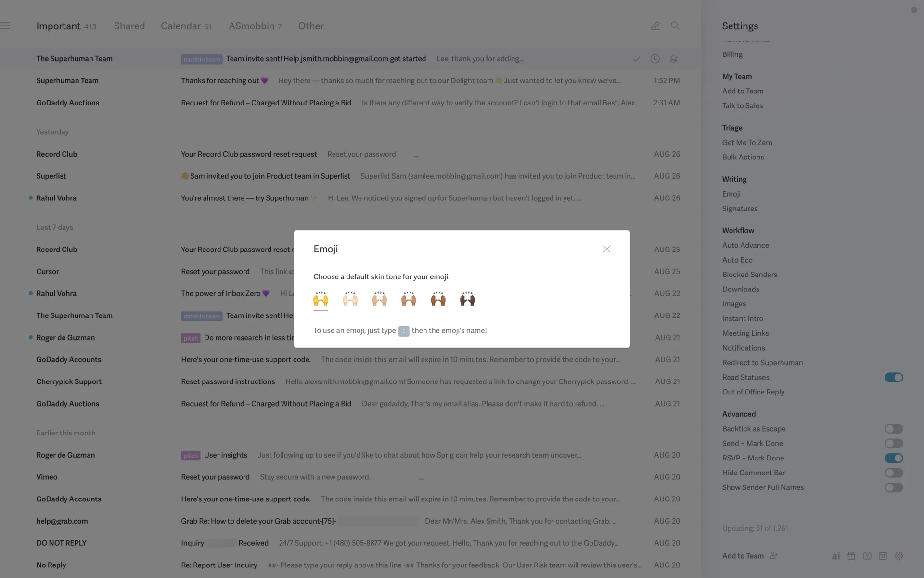
Task: Switch to the Shared tab
Action: [129, 26]
